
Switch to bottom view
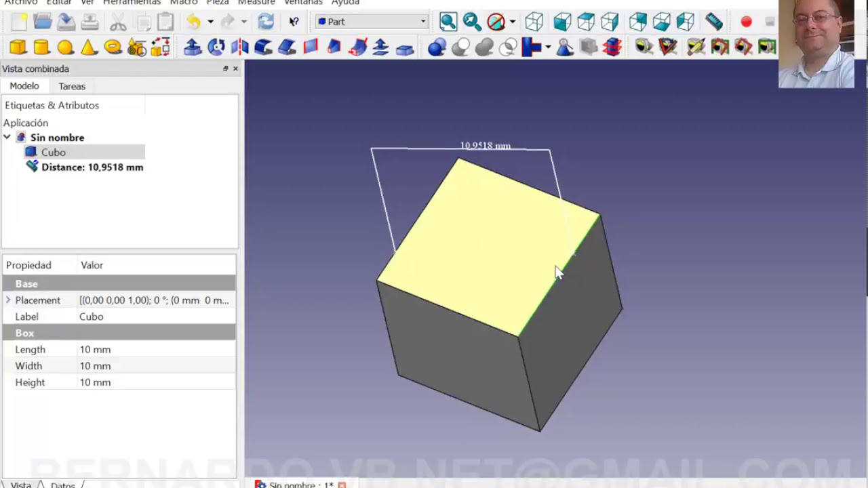pos(662,22)
